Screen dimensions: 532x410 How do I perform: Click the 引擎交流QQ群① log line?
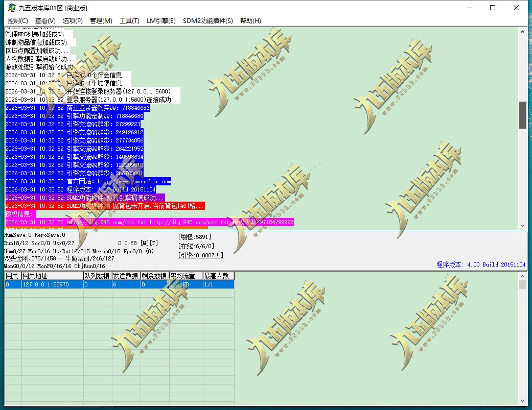pyautogui.click(x=73, y=124)
